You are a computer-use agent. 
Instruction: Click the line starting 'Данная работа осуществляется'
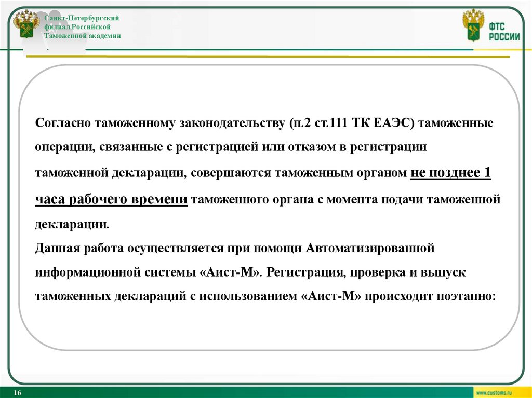[x=235, y=249]
